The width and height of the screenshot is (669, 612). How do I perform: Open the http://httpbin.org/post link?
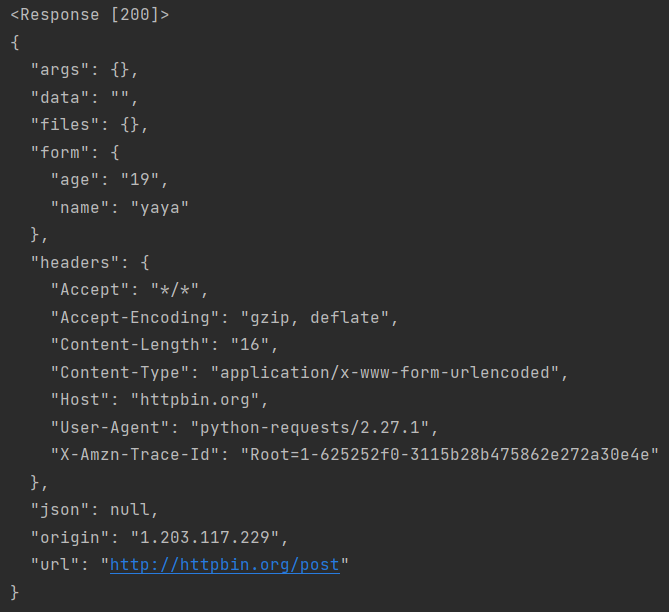225,565
